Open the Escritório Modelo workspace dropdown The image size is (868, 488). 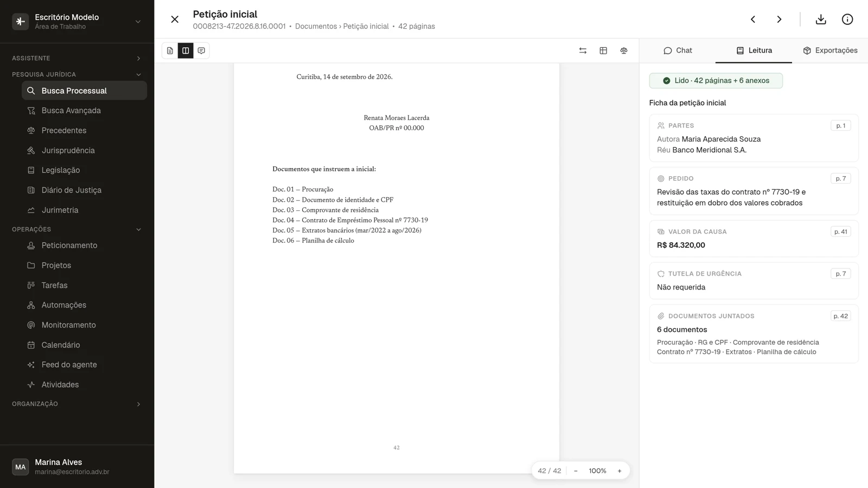point(76,21)
